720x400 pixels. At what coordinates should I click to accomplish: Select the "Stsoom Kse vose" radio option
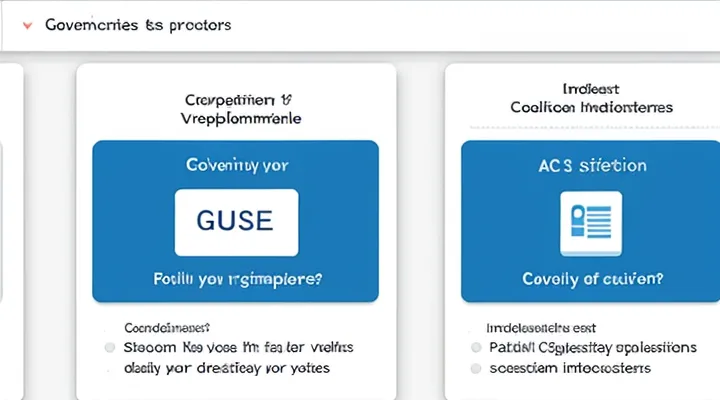point(111,347)
